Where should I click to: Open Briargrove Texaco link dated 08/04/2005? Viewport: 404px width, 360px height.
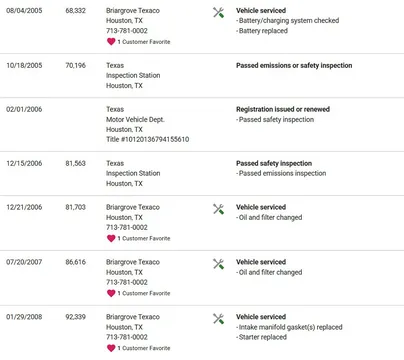click(133, 11)
